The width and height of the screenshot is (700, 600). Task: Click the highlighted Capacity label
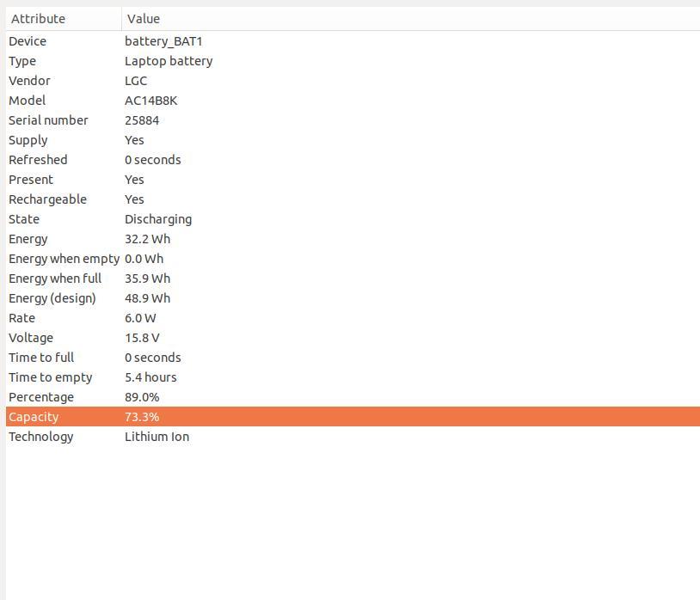pyautogui.click(x=34, y=417)
